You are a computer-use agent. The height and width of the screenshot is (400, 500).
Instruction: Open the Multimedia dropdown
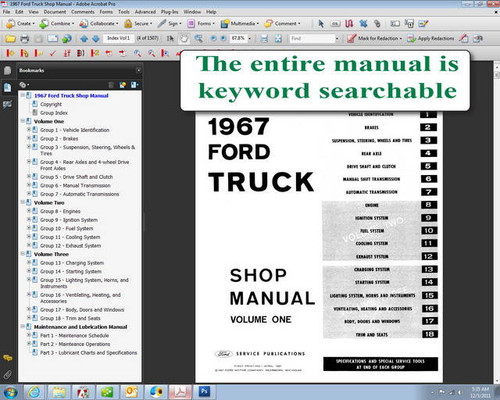240,24
